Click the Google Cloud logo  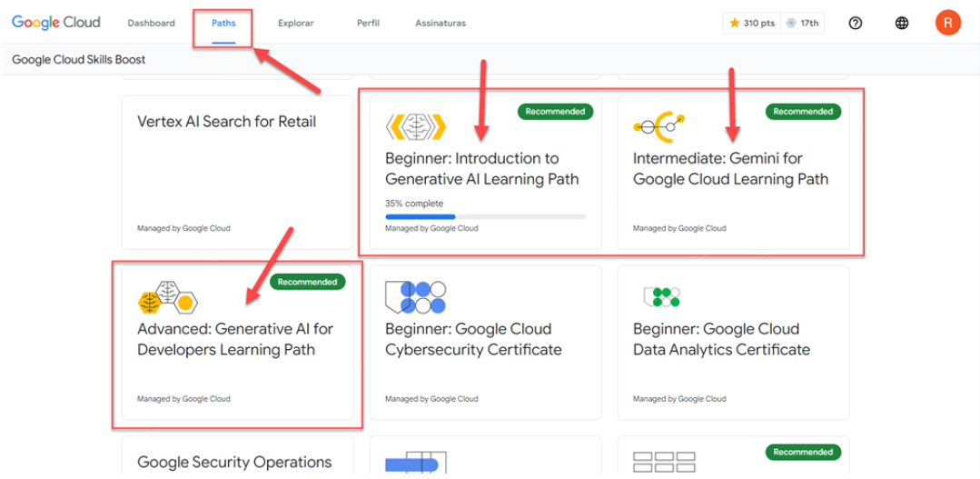(56, 23)
